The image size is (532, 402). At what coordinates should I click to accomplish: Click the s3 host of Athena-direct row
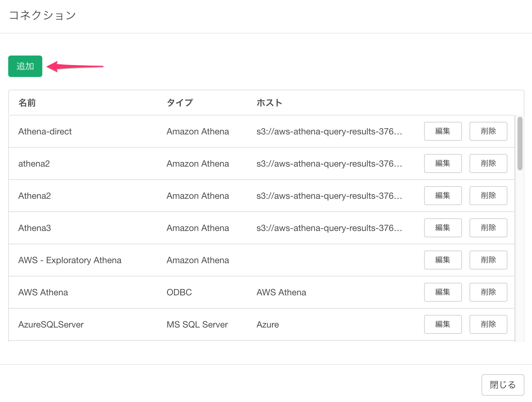click(x=329, y=132)
